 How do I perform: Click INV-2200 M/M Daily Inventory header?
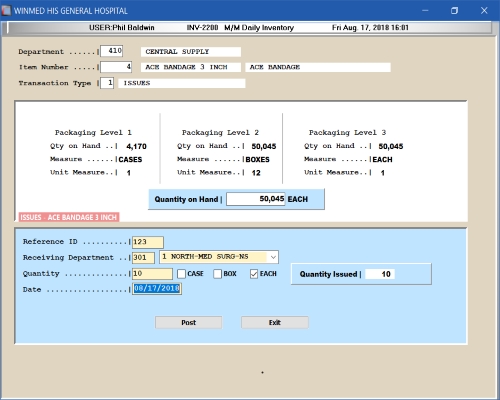(x=240, y=28)
